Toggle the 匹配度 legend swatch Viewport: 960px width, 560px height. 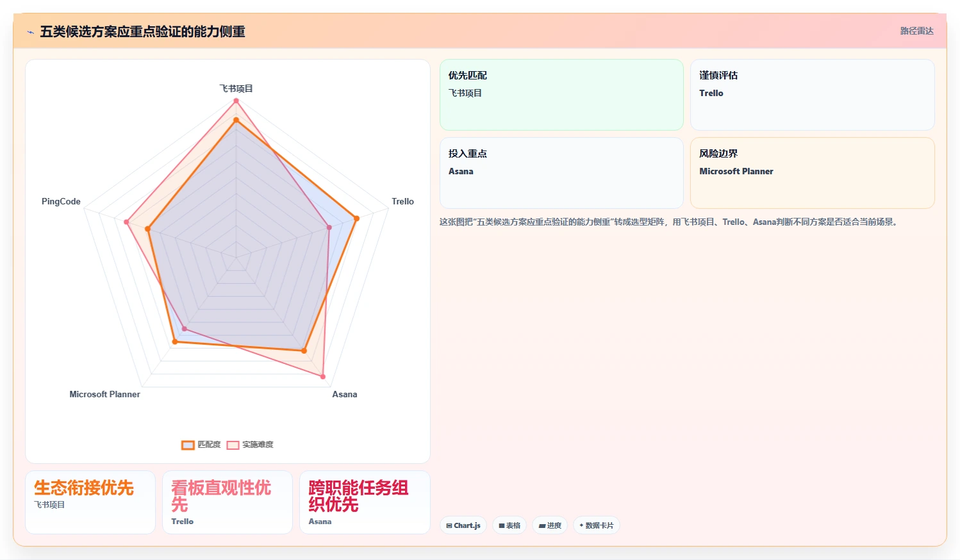(x=188, y=445)
